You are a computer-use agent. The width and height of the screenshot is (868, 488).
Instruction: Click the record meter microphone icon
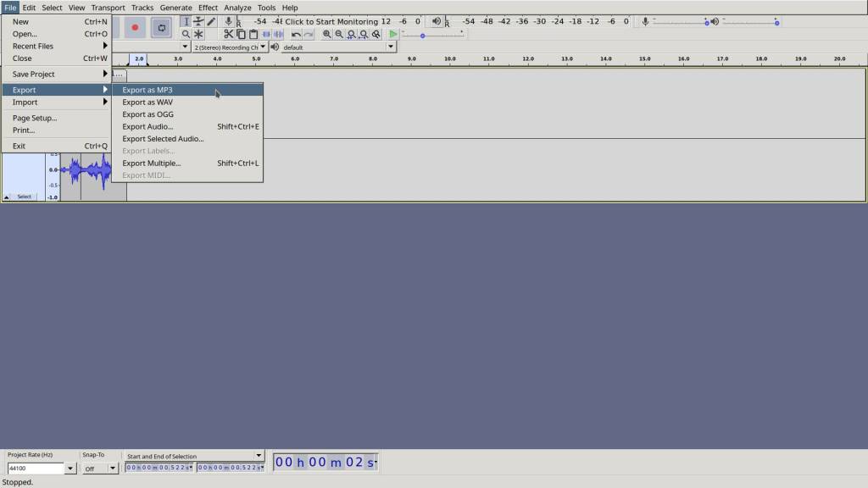click(x=228, y=21)
